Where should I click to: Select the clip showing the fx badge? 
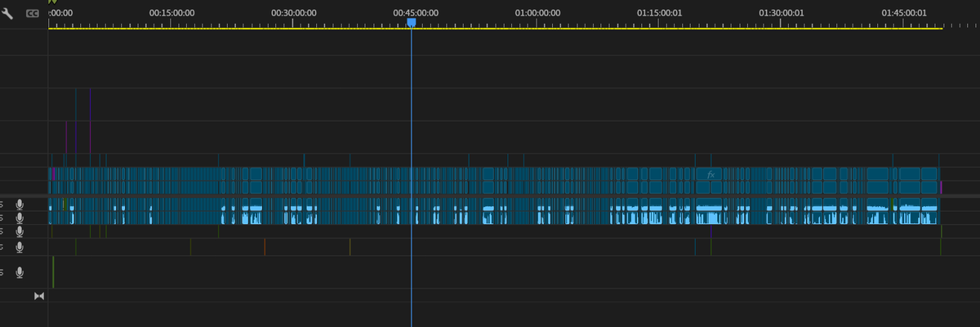(x=710, y=175)
